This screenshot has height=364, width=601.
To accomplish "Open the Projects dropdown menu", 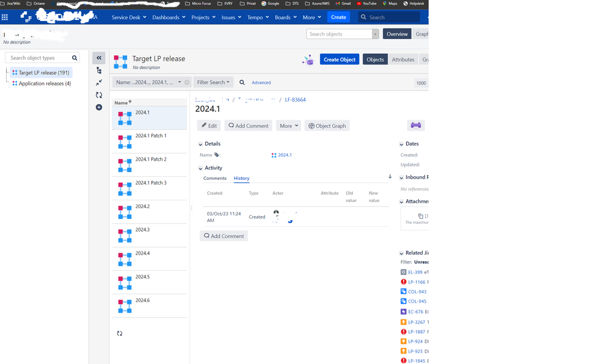I will [203, 17].
